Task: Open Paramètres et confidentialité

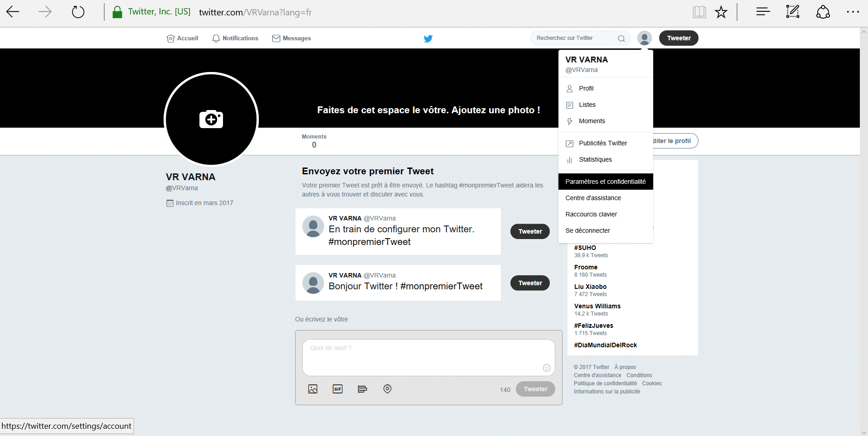Action: tap(606, 182)
